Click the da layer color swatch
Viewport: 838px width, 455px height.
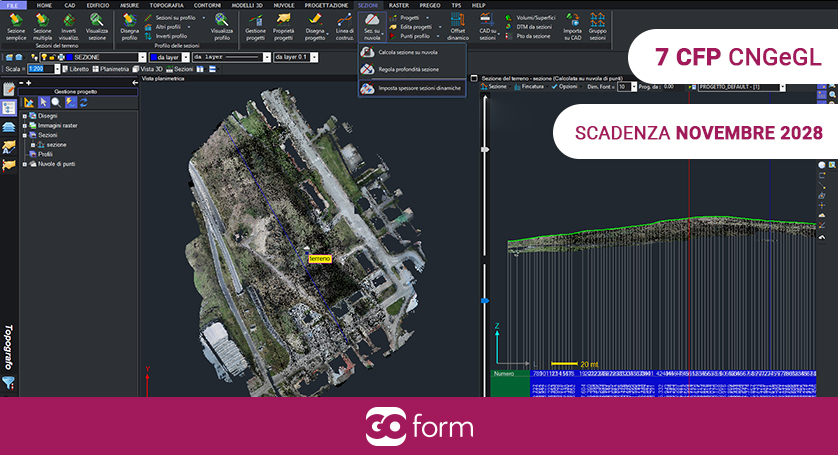(x=154, y=57)
